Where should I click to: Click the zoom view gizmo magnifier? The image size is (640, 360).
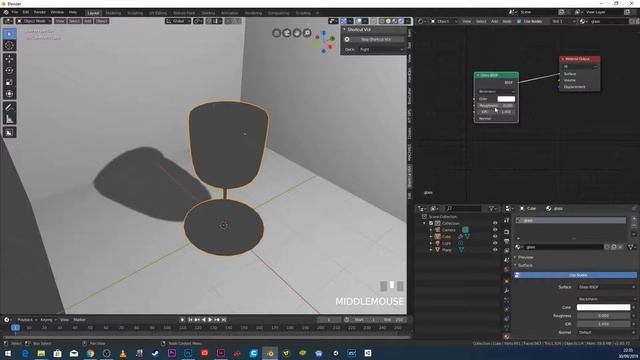pos(307,33)
